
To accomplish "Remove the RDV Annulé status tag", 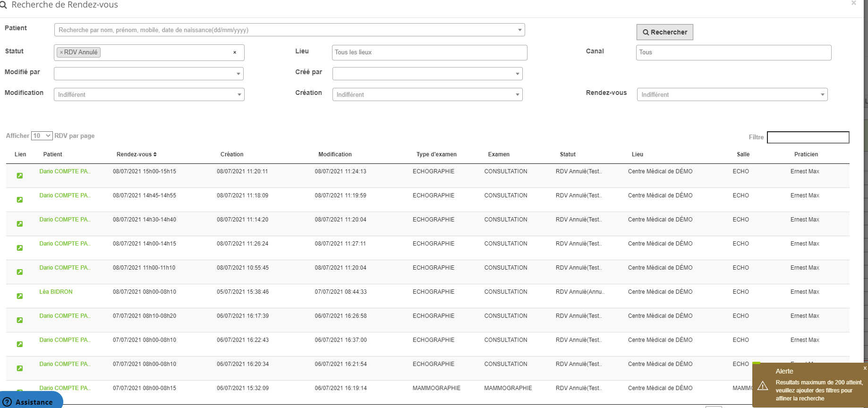I will point(61,52).
